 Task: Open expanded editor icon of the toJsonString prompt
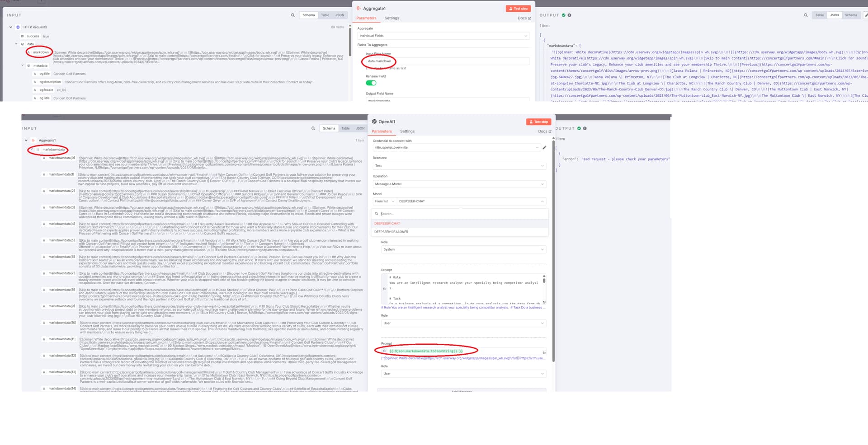coord(544,352)
